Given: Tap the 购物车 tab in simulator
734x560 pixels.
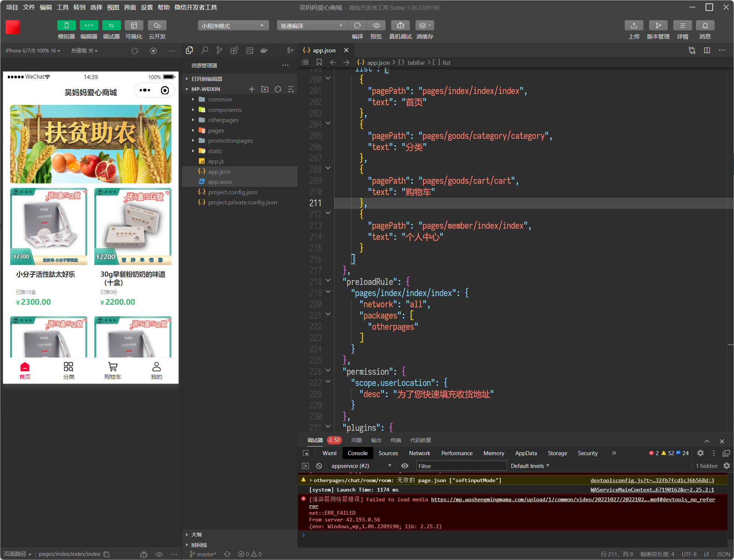Looking at the screenshot, I should pos(112,370).
